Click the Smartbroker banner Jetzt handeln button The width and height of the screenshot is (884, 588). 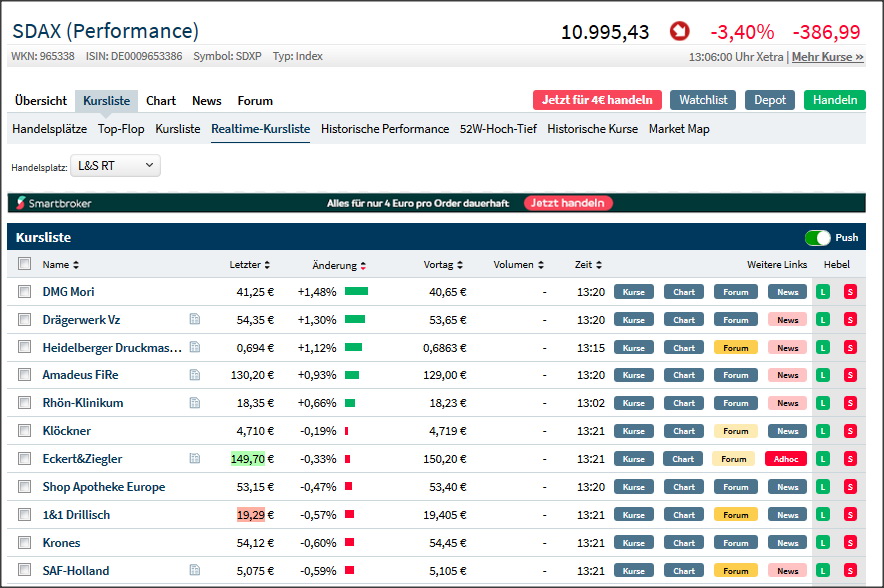567,203
